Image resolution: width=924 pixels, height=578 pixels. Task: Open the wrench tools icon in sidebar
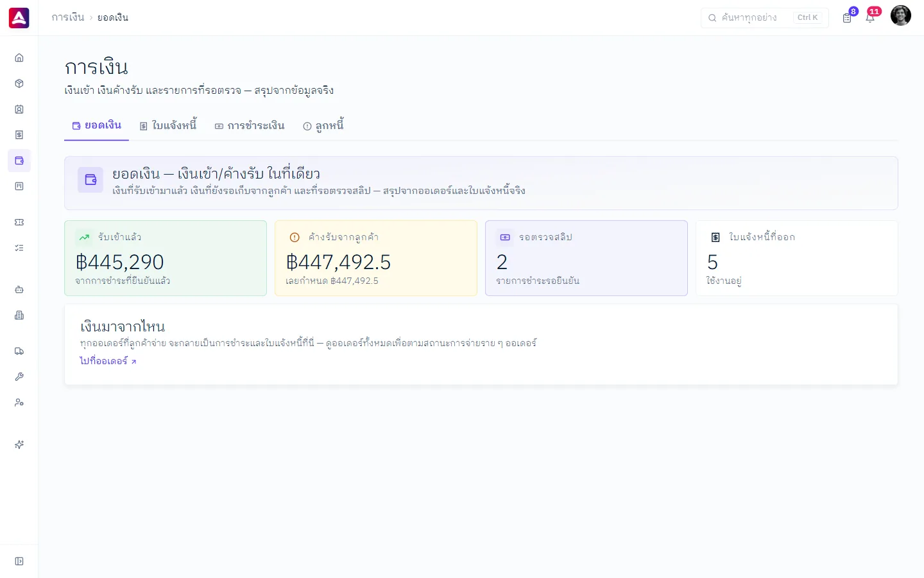(19, 377)
